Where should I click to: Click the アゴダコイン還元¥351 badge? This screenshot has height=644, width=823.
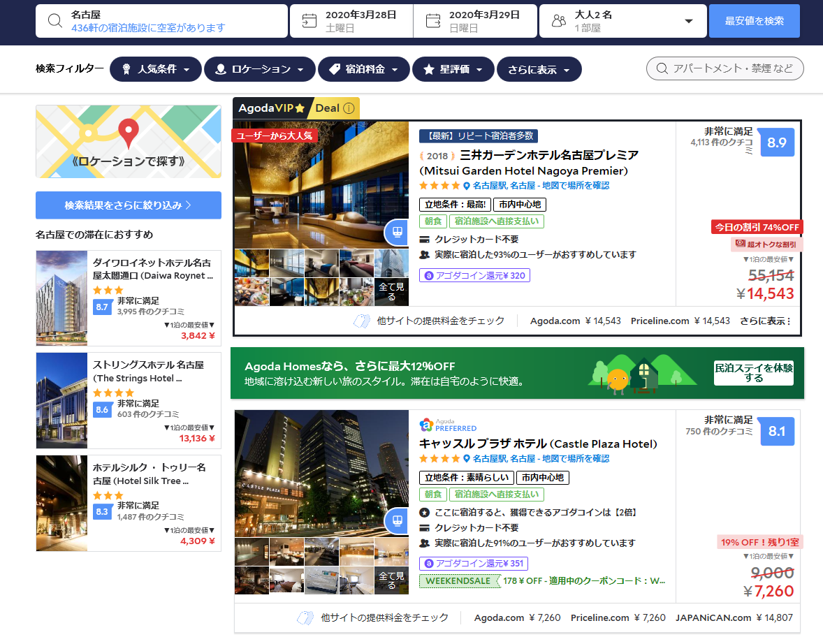[474, 564]
